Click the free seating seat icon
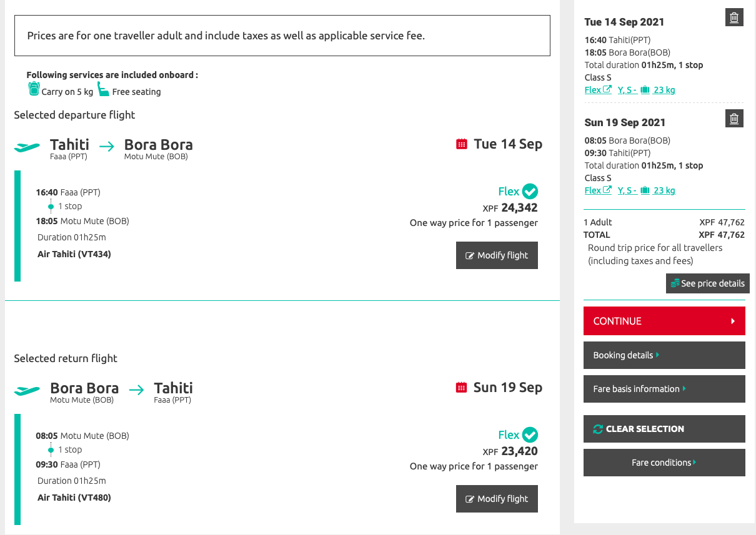Screen dimensions: 756x535 click(103, 90)
